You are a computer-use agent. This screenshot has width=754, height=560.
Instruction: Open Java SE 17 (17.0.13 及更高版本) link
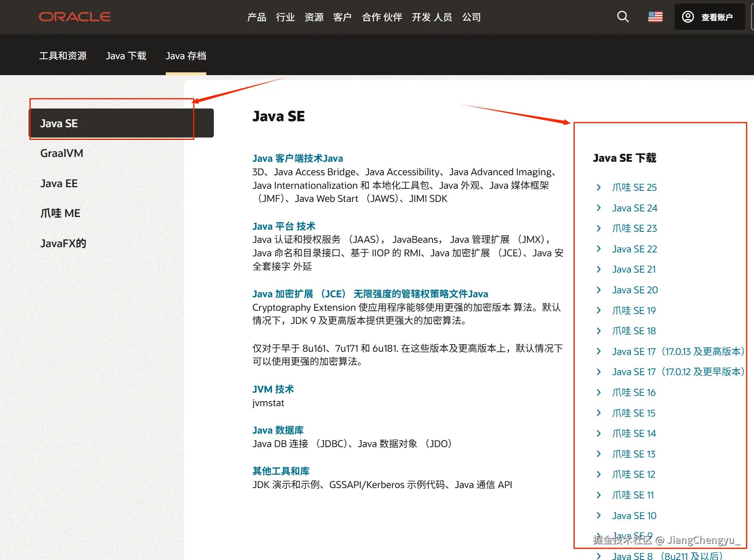pos(678,352)
